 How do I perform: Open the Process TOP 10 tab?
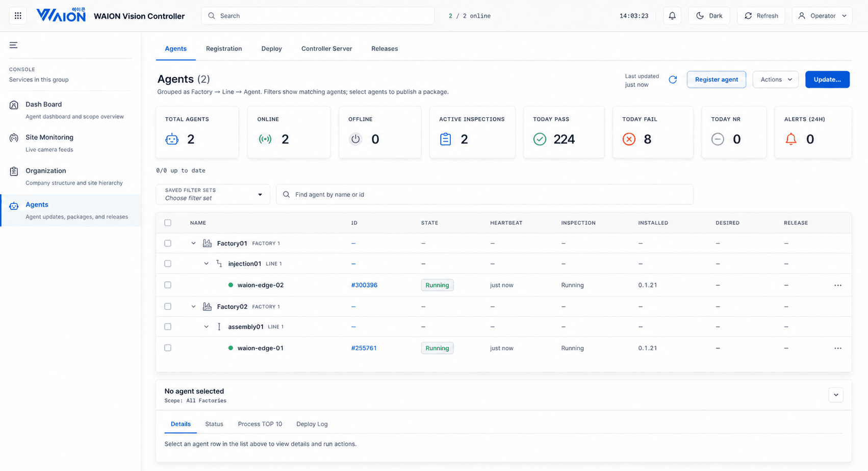tap(260, 424)
